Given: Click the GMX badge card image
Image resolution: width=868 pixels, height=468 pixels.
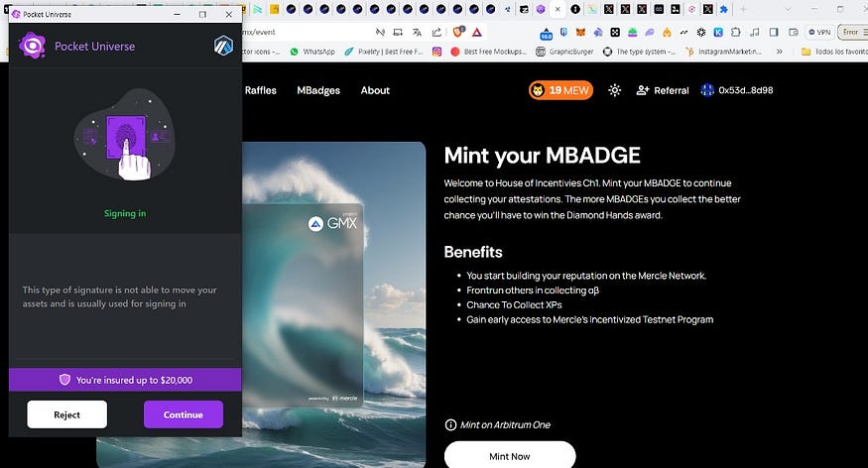Looking at the screenshot, I should pos(303,305).
